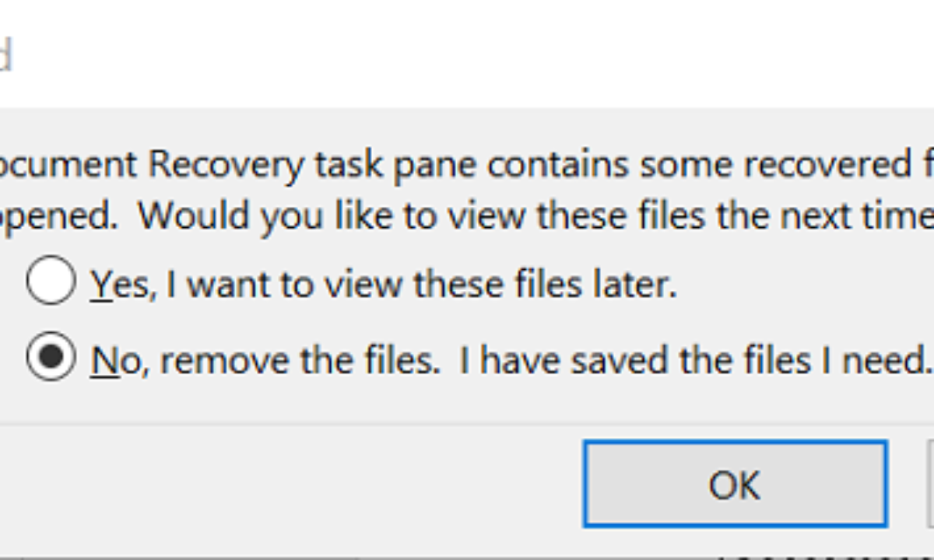The height and width of the screenshot is (560, 934).
Task: Click the empty footer area left of OK
Action: point(288,486)
